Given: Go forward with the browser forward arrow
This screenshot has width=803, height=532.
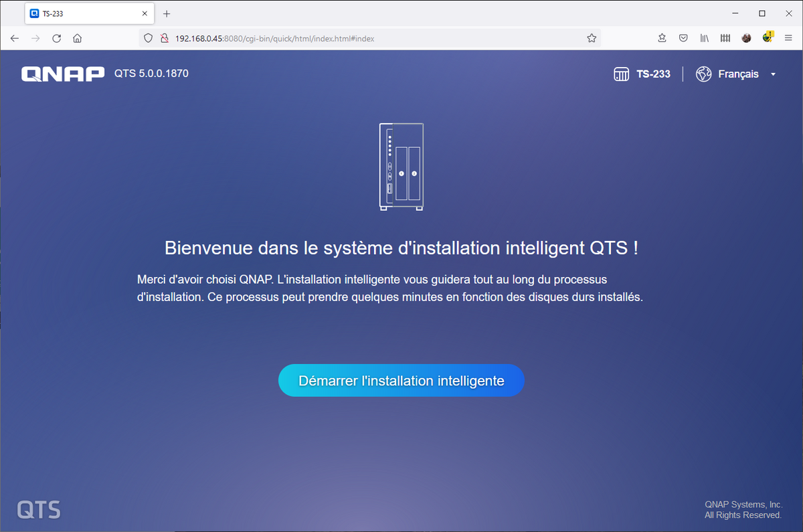Looking at the screenshot, I should [35, 38].
